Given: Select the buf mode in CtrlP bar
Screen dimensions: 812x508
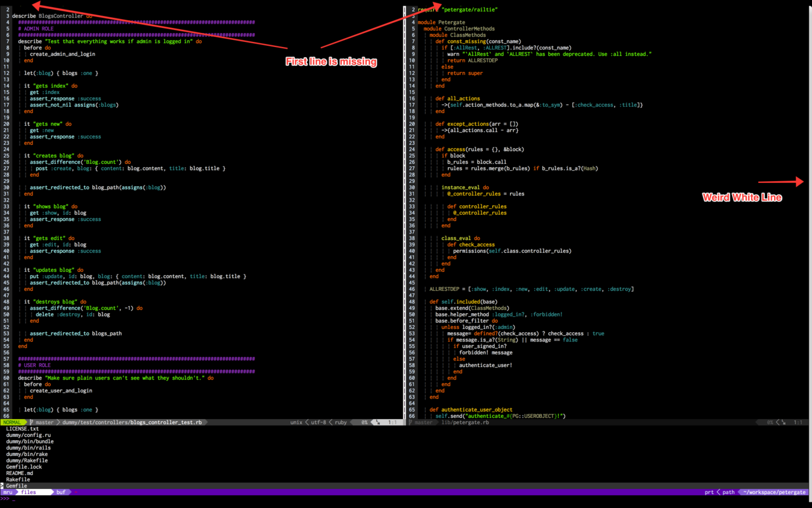Looking at the screenshot, I should (61, 492).
